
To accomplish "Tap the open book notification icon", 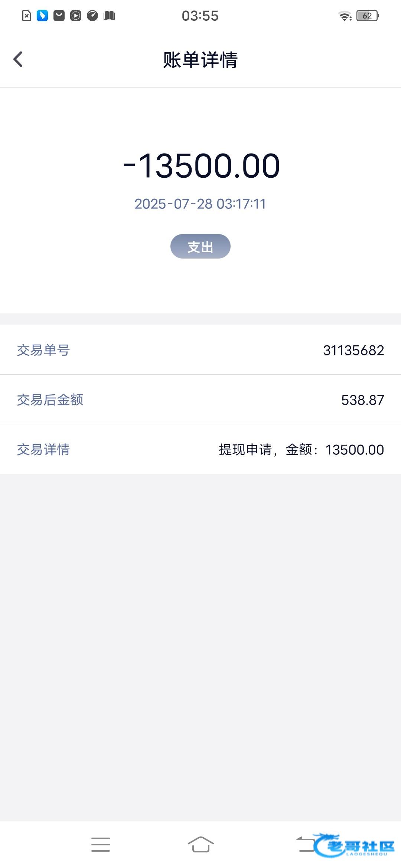I will tap(109, 16).
